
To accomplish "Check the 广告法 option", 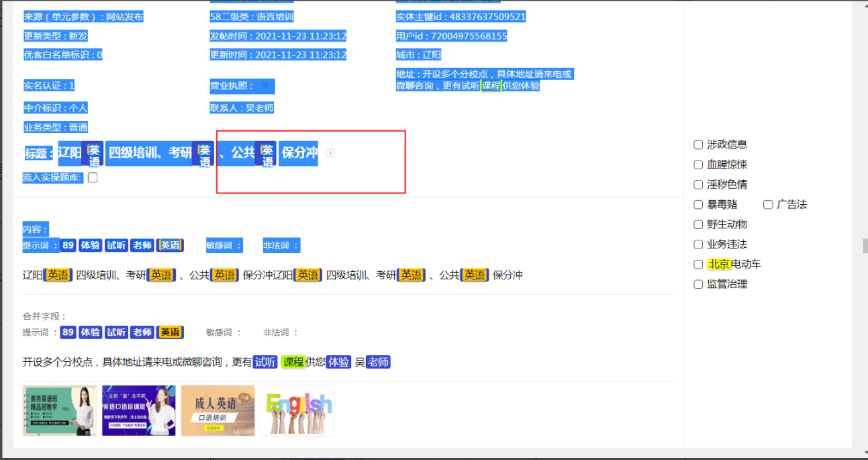I will coord(768,204).
